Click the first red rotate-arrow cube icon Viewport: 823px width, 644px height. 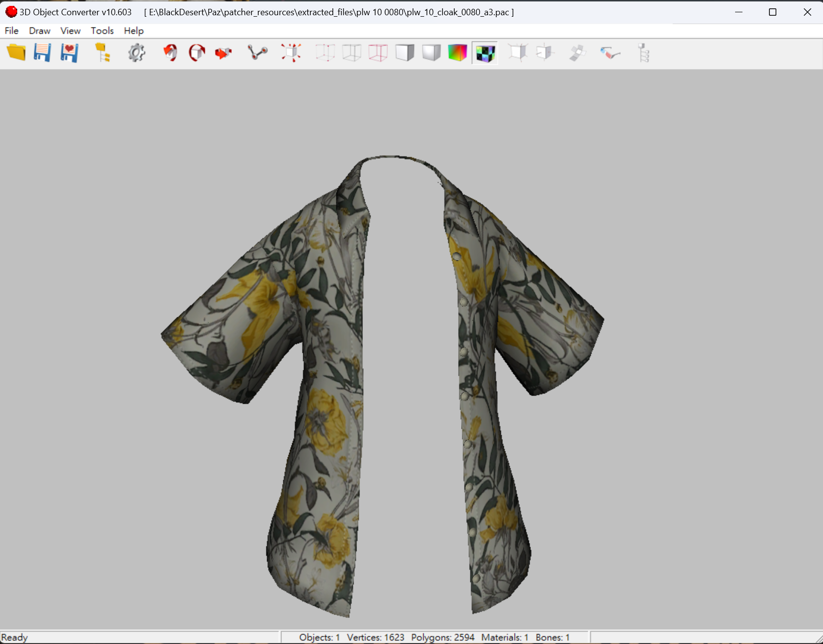click(x=170, y=53)
